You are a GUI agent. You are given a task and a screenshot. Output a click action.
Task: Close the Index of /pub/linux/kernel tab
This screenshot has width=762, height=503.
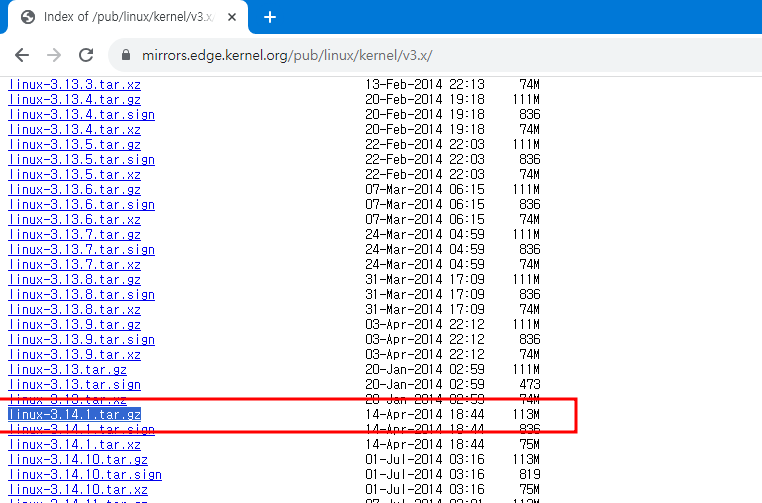(232, 17)
